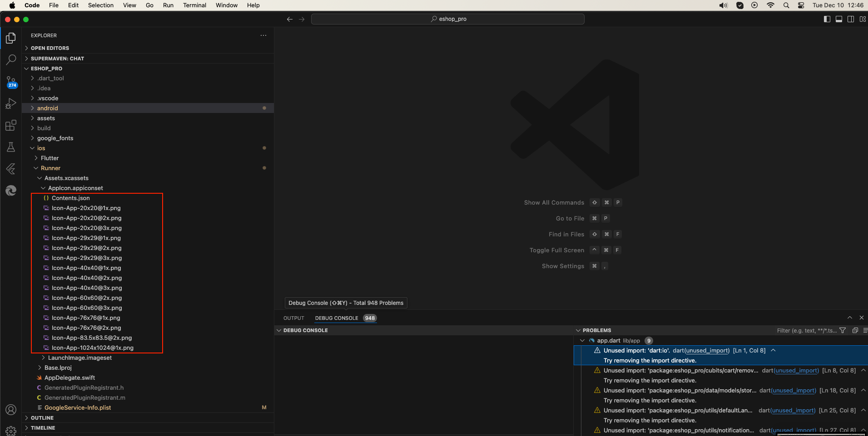Toggle the secondary side bar layout button
Screen dimensions: 868x436
(851, 19)
